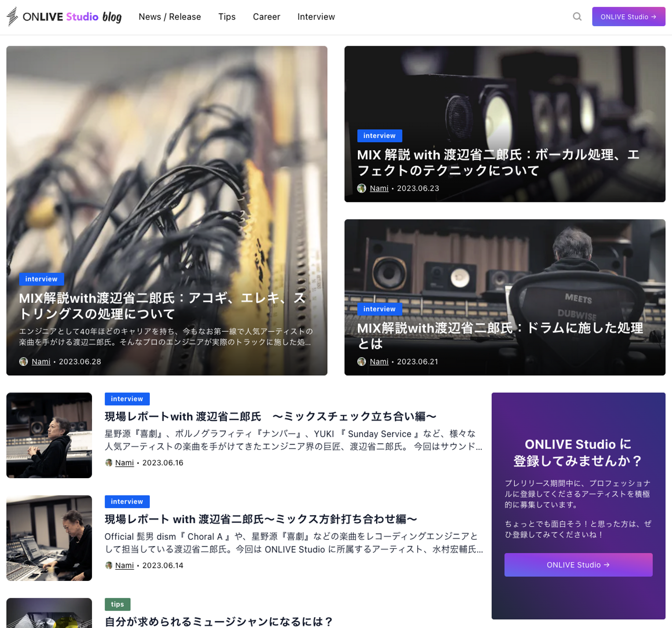
Task: Click the date 2023.06.21
Action: click(x=418, y=362)
